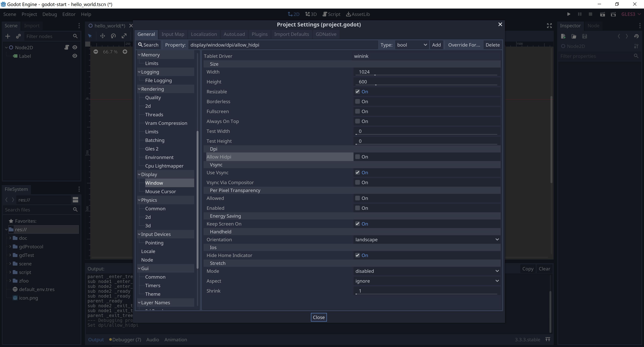Click the Close dialog button

click(x=319, y=317)
